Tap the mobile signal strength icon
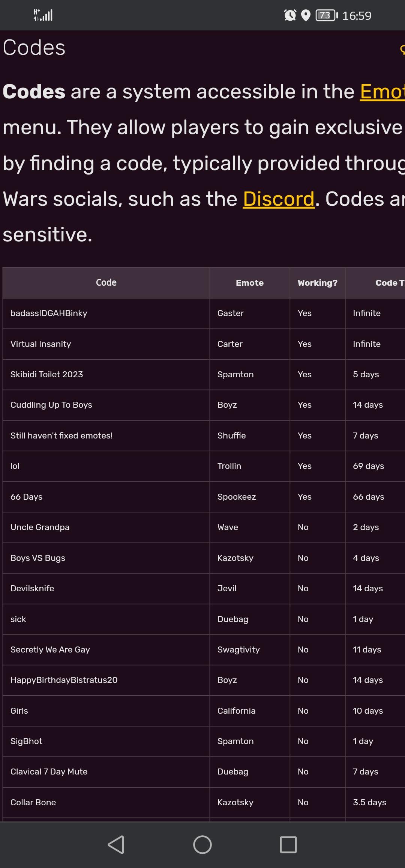405x868 pixels. pos(43,15)
